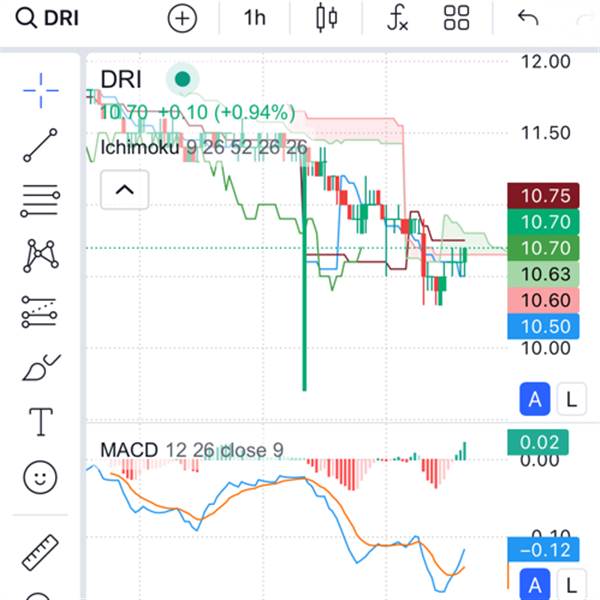600x600 pixels.
Task: Open indicators fx menu
Action: 398,18
